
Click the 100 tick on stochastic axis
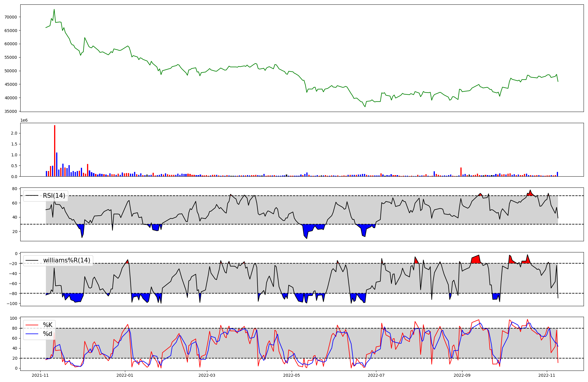click(13, 318)
